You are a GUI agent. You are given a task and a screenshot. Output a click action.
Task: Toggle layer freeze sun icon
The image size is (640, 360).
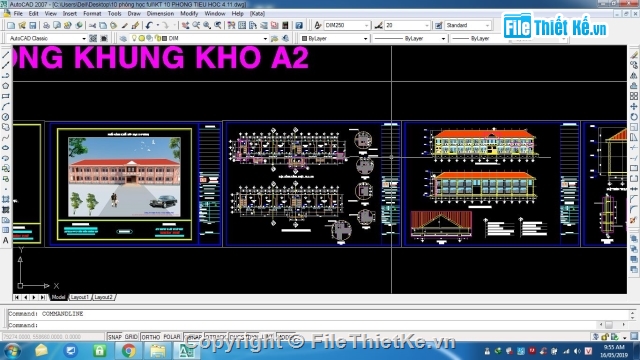coord(141,38)
